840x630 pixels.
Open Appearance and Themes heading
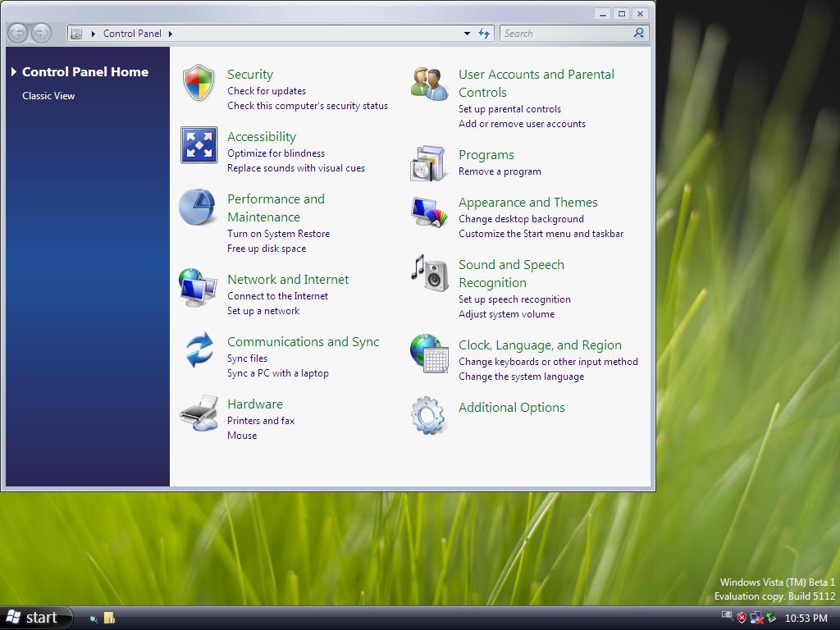click(x=527, y=203)
